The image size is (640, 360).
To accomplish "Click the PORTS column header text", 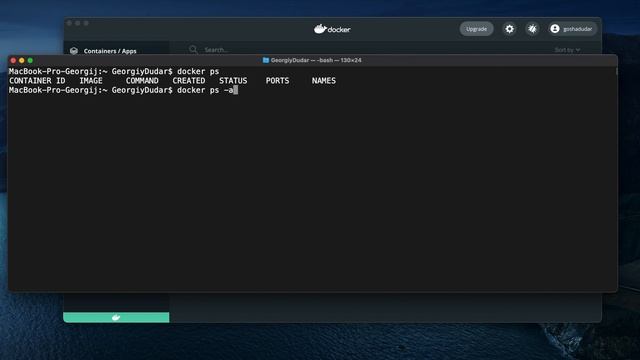I will [x=277, y=81].
